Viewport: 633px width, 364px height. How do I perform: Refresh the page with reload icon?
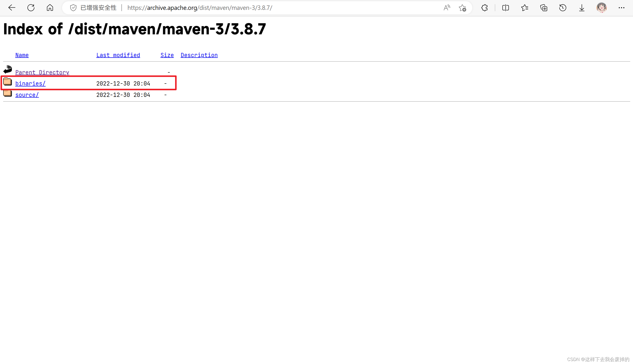(x=31, y=8)
